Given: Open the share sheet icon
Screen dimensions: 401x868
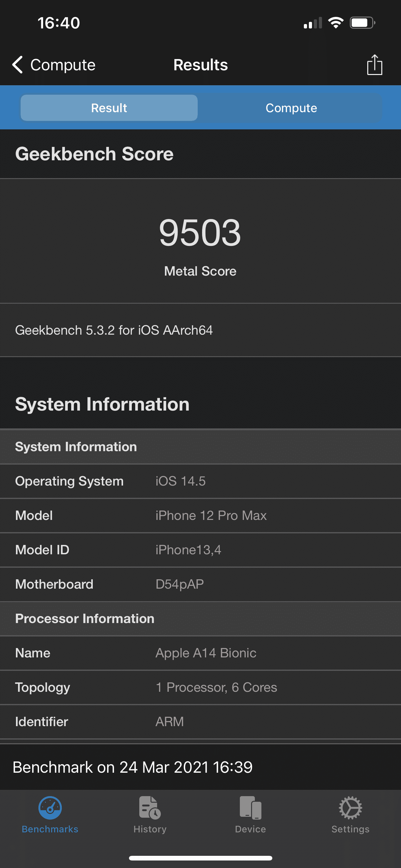Looking at the screenshot, I should pos(374,64).
